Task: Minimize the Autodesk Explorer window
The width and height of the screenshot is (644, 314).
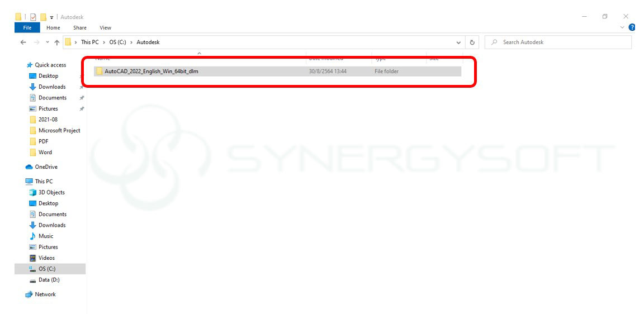Action: pos(584,16)
